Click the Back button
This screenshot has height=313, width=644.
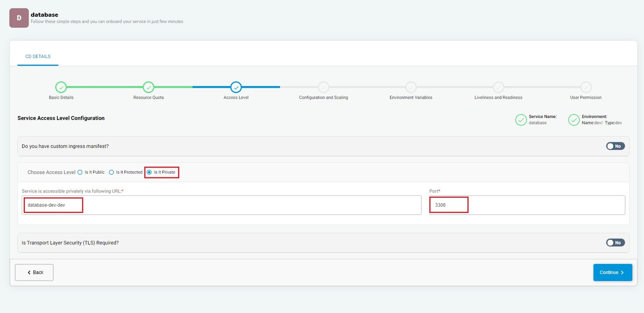pos(34,272)
